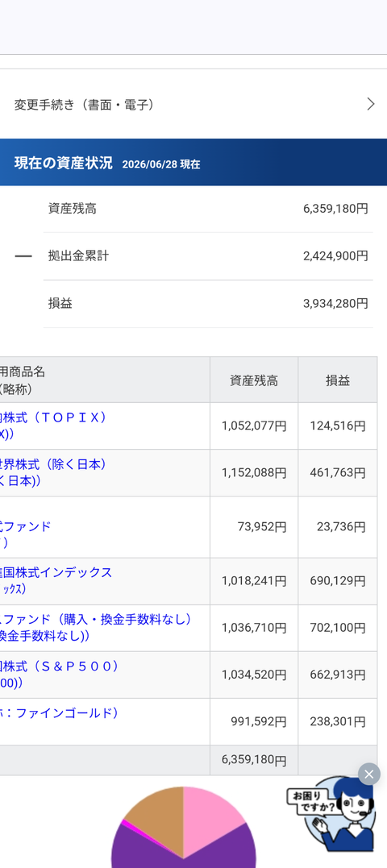The height and width of the screenshot is (868, 387).
Task: Click the 資産残高 column header
Action: 254,380
